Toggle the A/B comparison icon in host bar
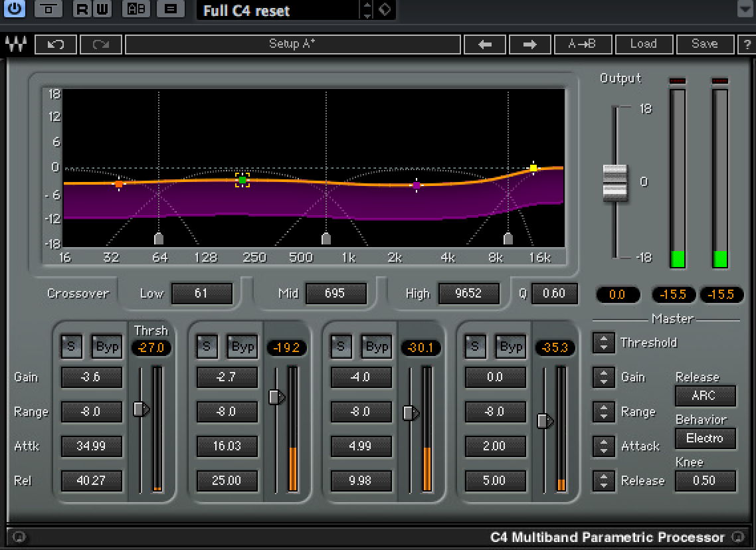 point(136,9)
